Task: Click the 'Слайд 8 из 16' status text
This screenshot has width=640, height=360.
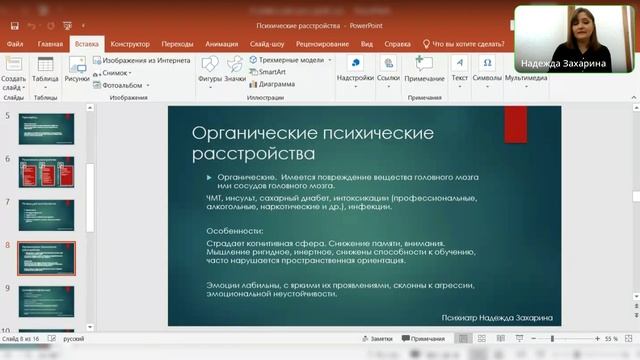Action: click(x=20, y=339)
